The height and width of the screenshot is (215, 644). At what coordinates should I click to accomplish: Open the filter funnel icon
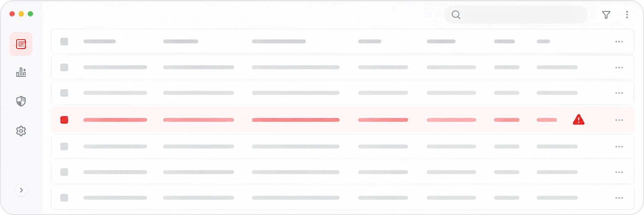point(606,15)
